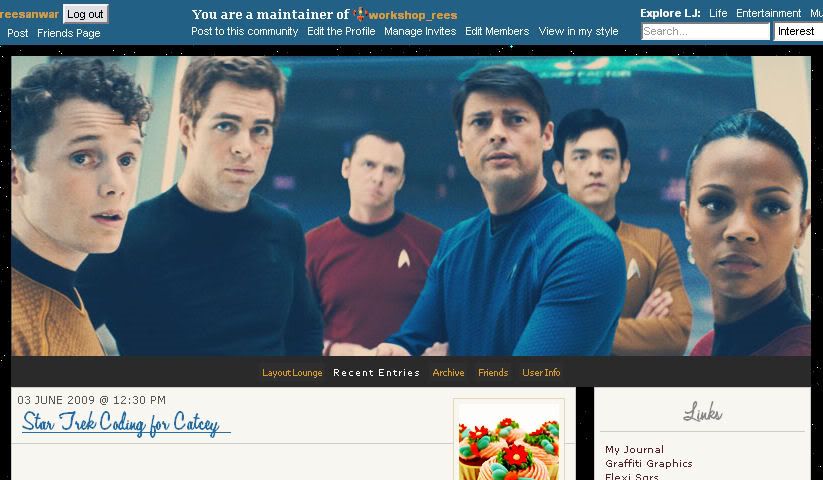The image size is (823, 480).
Task: Open the Interest search type dropdown
Action: (798, 31)
